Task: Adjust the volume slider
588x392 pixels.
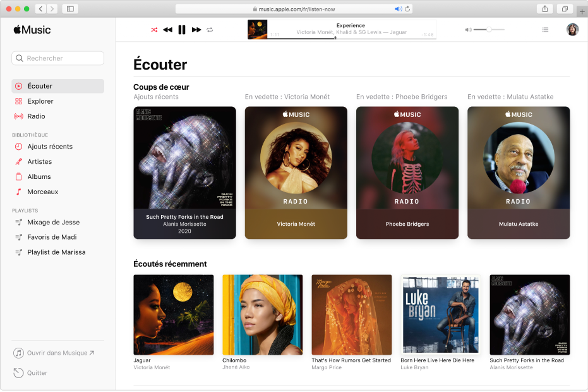Action: coord(489,29)
